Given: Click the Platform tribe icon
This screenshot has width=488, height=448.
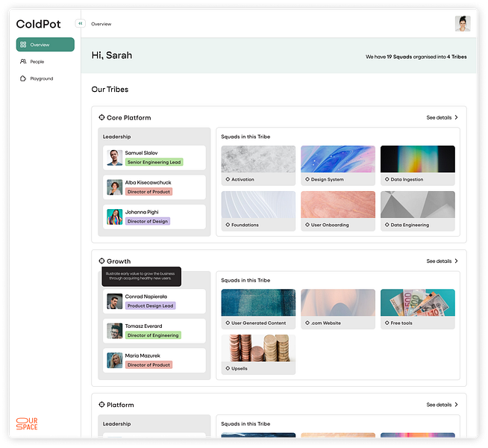Looking at the screenshot, I should click(x=101, y=405).
